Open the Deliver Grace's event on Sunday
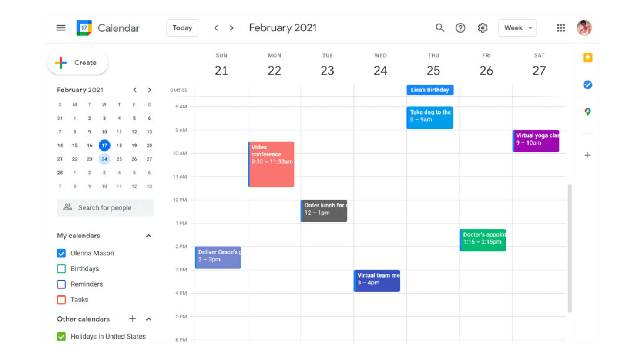 pyautogui.click(x=218, y=257)
